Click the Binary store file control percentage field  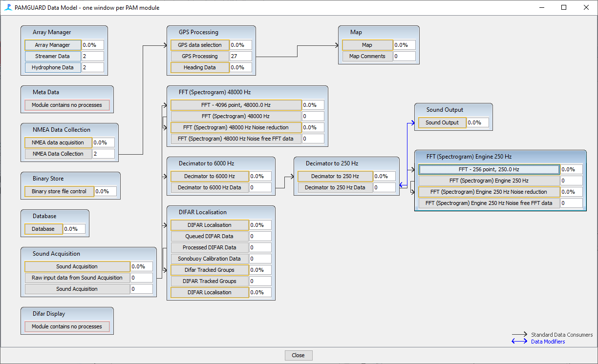pos(106,191)
